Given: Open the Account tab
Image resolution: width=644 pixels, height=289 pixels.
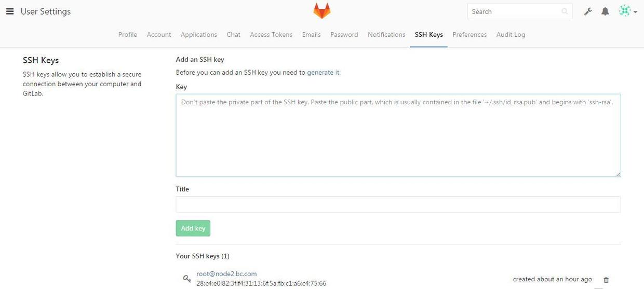Looking at the screenshot, I should click(159, 35).
